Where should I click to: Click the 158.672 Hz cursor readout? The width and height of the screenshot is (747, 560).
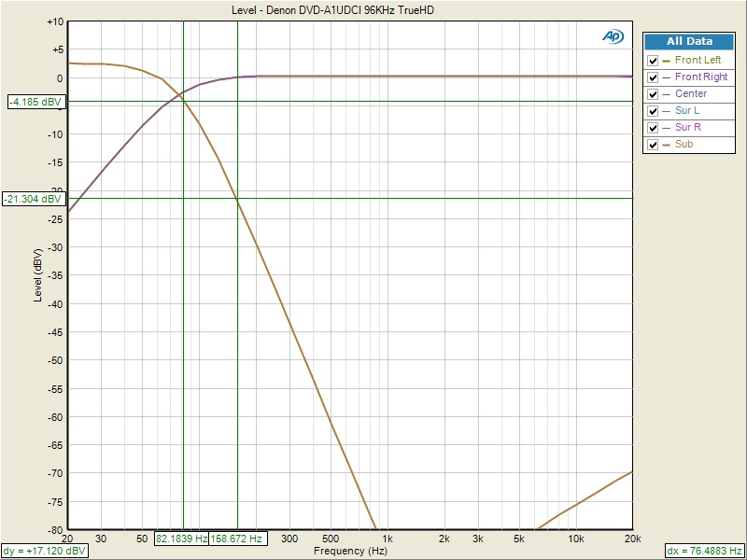click(x=237, y=539)
